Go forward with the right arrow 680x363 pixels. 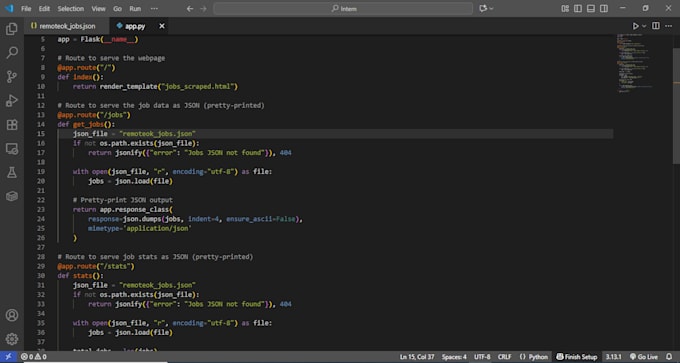(x=203, y=9)
